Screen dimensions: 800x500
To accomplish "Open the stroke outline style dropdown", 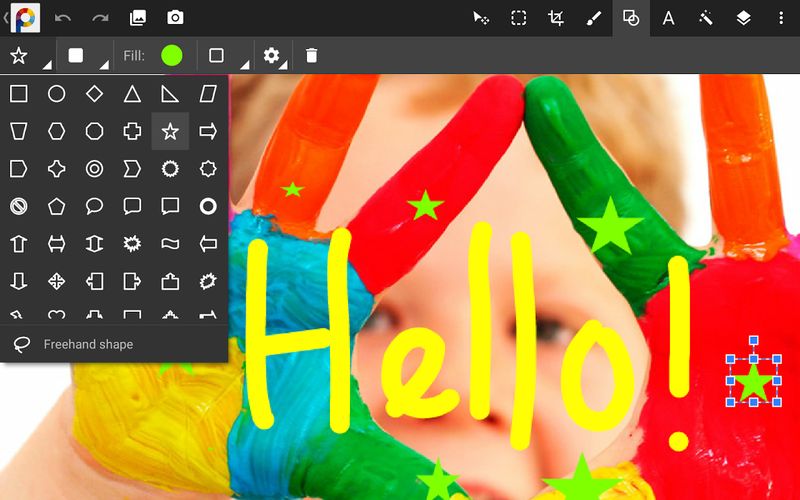I will (x=228, y=55).
